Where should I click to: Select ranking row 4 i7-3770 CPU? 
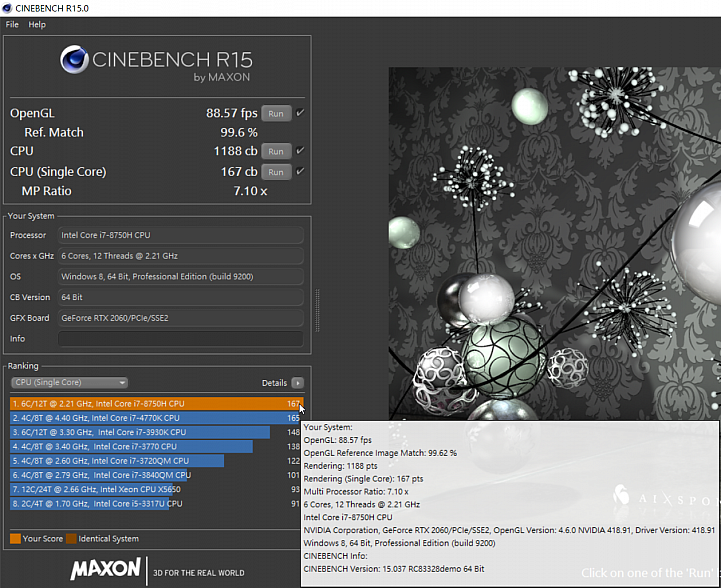tap(155, 446)
